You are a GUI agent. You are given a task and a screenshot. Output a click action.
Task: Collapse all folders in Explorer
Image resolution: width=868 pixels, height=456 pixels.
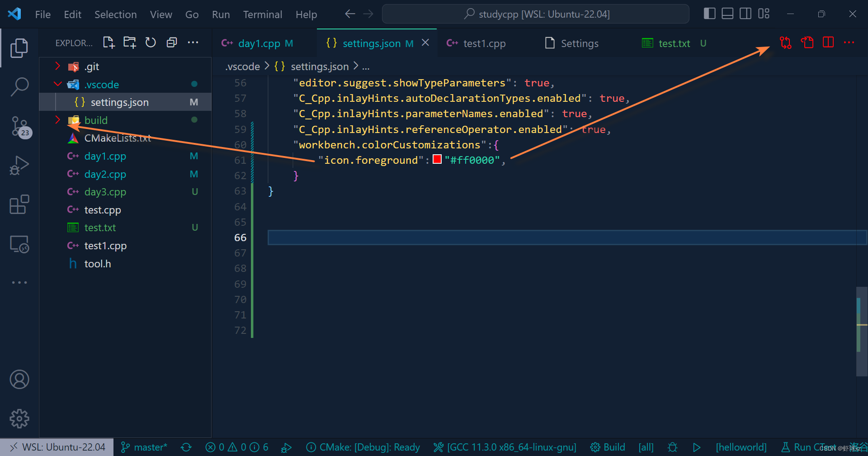coord(172,43)
